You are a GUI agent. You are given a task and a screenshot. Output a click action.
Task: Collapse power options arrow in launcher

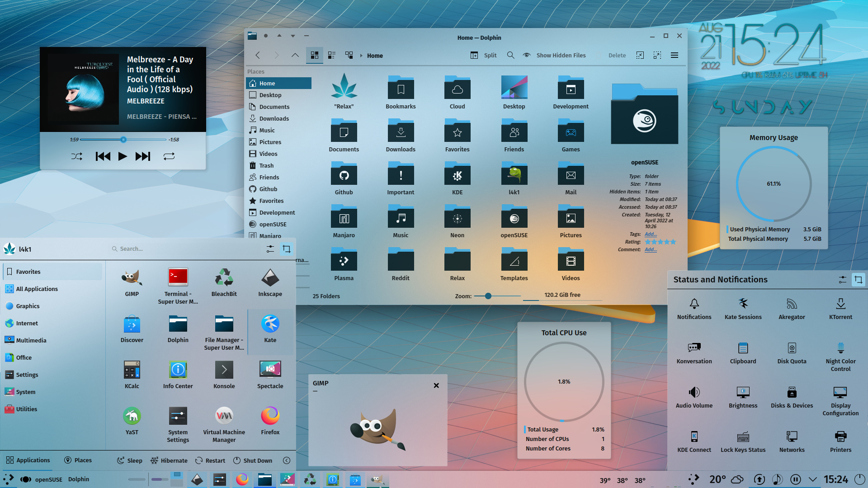click(287, 460)
